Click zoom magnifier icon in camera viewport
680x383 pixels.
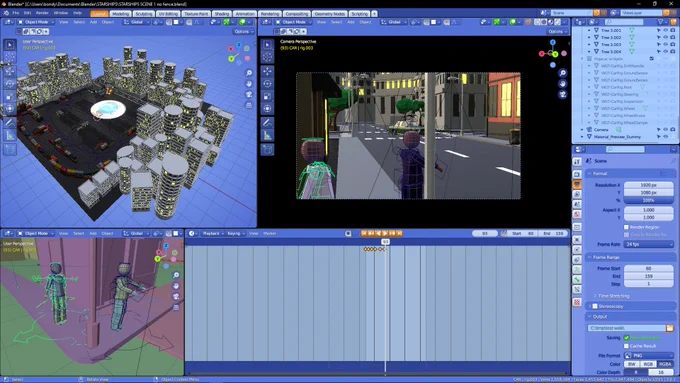(x=562, y=73)
